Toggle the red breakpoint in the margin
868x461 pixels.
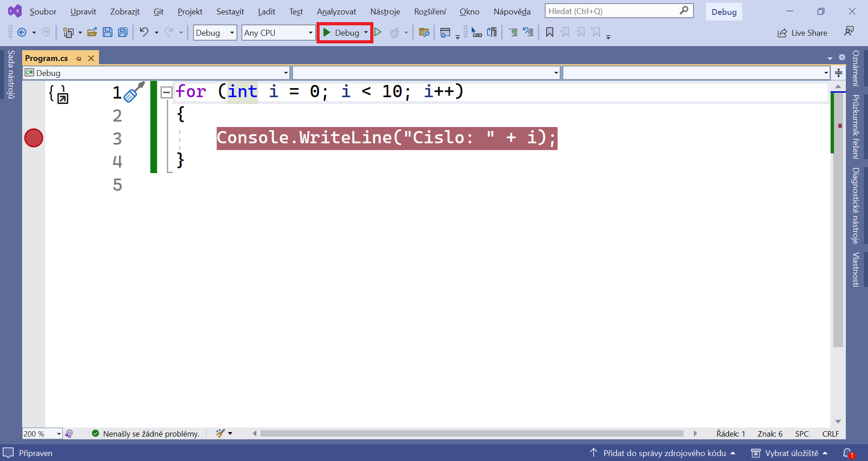click(33, 138)
